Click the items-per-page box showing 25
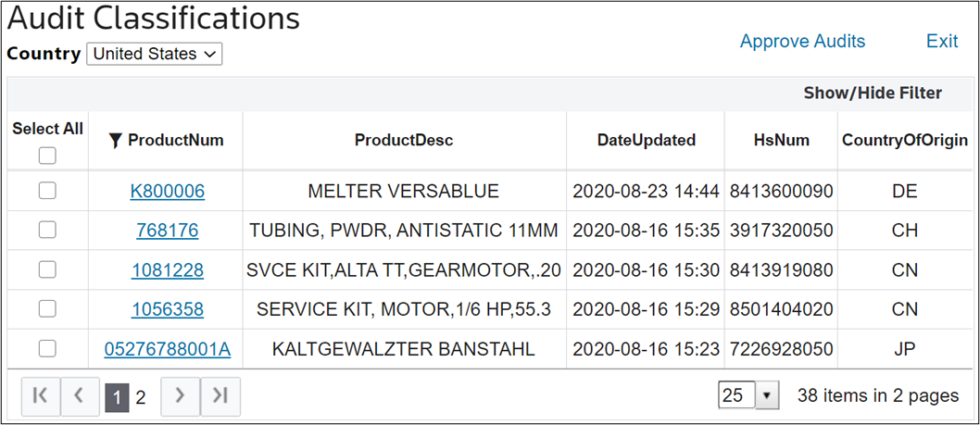This screenshot has height=425, width=980. pyautogui.click(x=737, y=395)
